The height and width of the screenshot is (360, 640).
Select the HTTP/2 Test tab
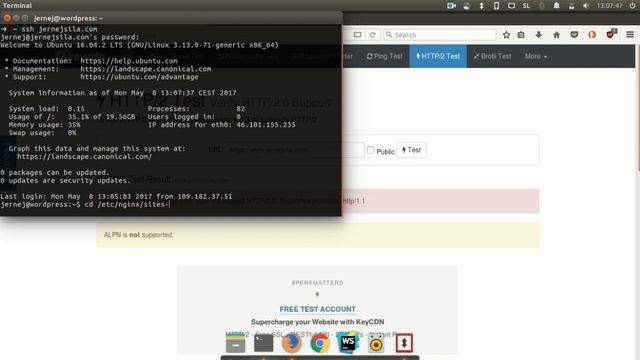coord(438,56)
